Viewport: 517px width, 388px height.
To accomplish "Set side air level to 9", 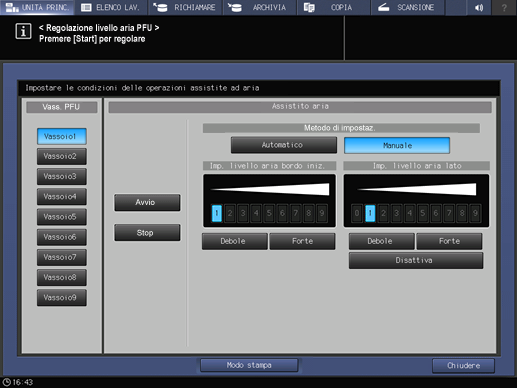I will [x=475, y=213].
